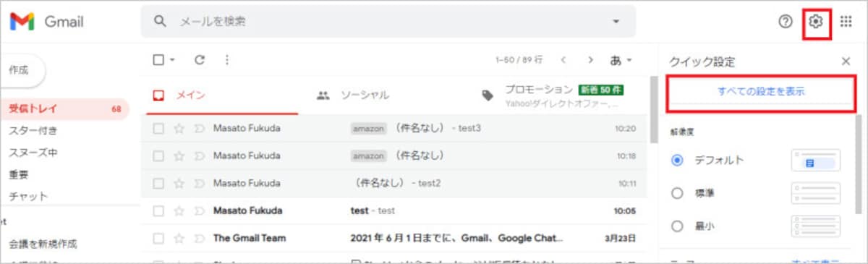Image resolution: width=868 pixels, height=264 pixels.
Task: Mark the 10:18 email as important
Action: pyautogui.click(x=200, y=156)
